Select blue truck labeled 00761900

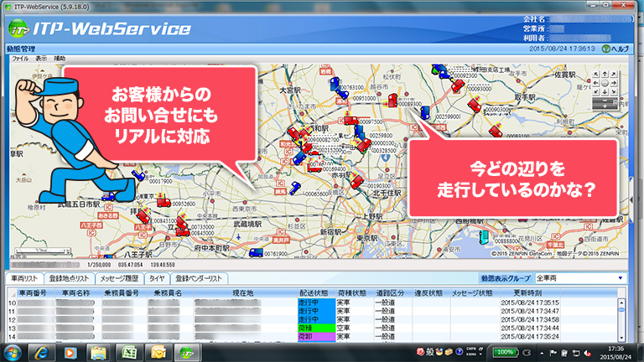pos(257,252)
